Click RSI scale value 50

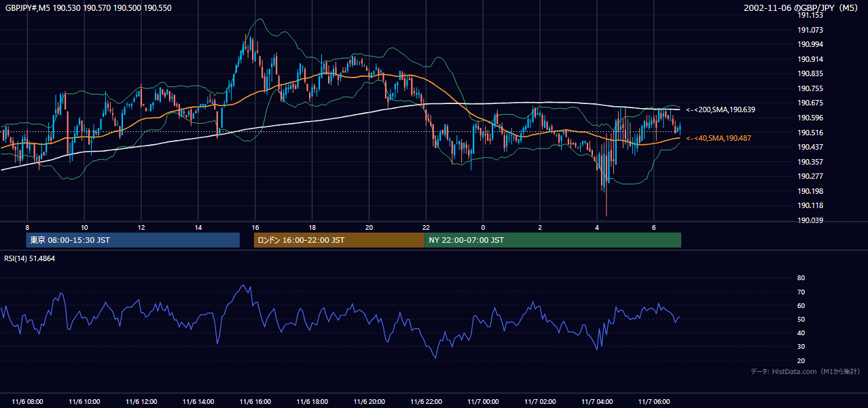(x=801, y=319)
